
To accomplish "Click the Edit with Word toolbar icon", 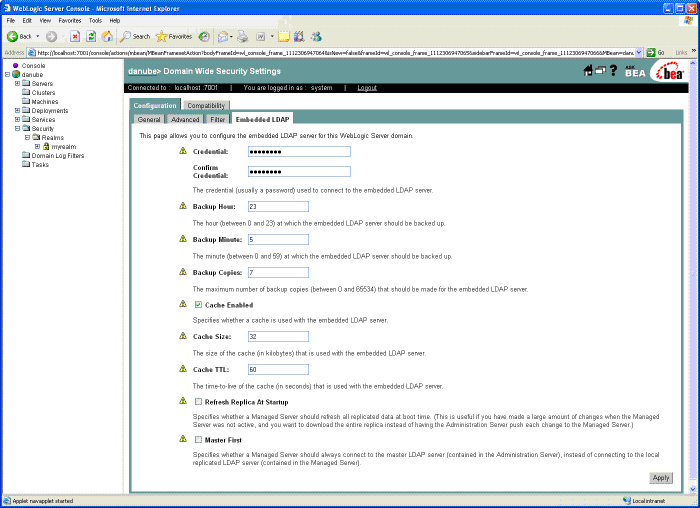I will 261,37.
